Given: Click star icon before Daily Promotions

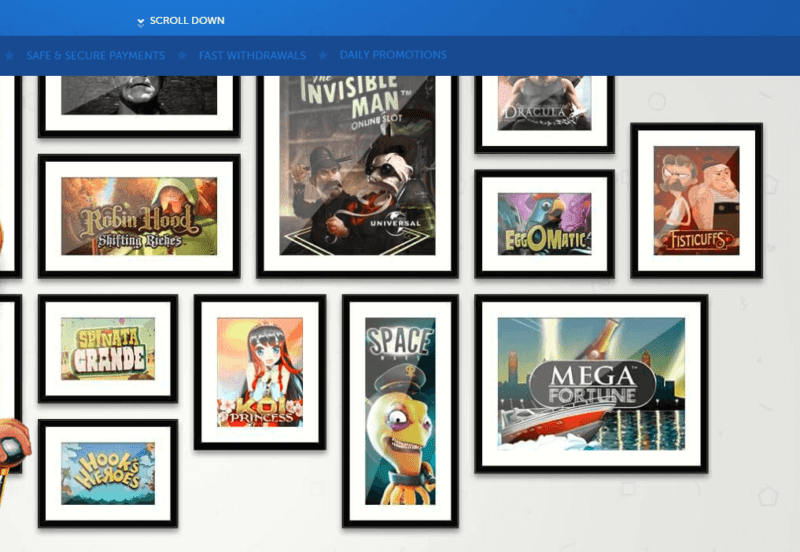Looking at the screenshot, I should tap(323, 56).
